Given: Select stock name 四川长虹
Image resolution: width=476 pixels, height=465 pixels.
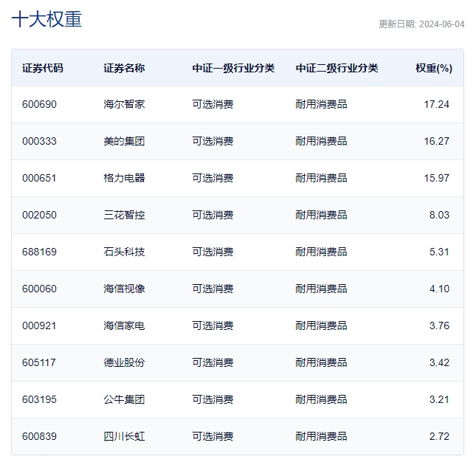Looking at the screenshot, I should (x=124, y=437).
